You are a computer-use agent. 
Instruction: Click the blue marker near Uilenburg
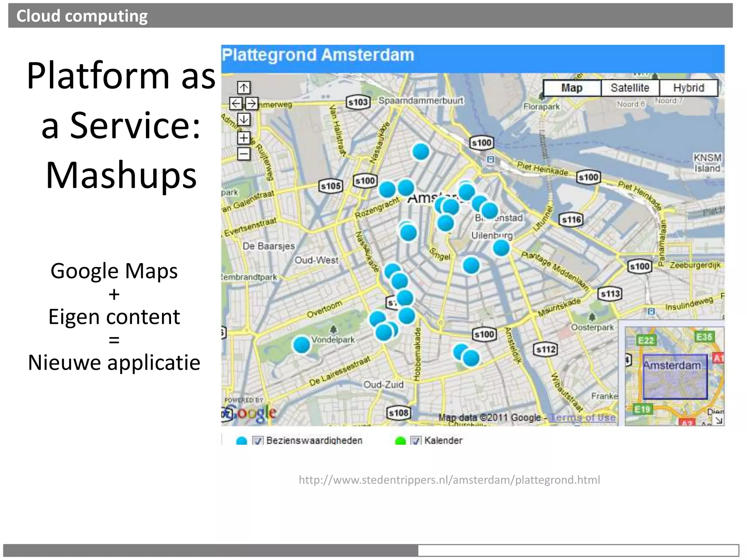point(501,248)
